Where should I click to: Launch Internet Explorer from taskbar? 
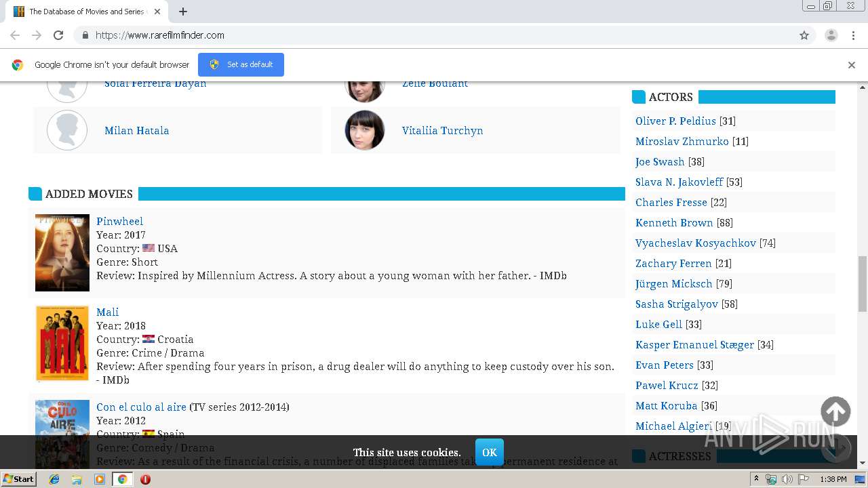[54, 479]
